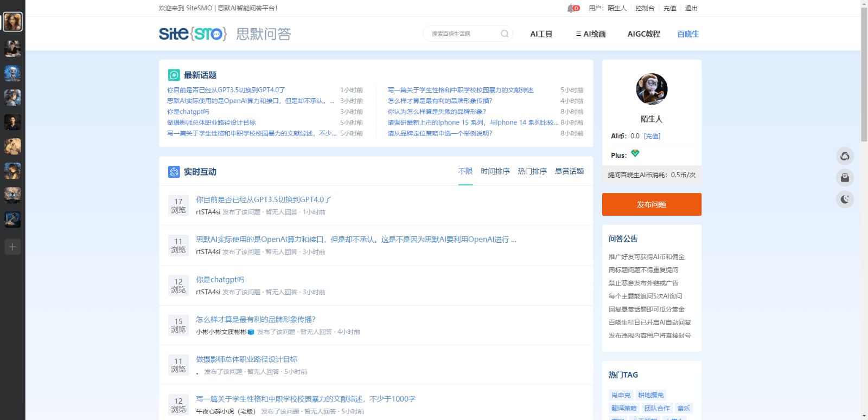The width and height of the screenshot is (868, 420).
Task: Click the 15 浏览 view counter
Action: coord(178,325)
